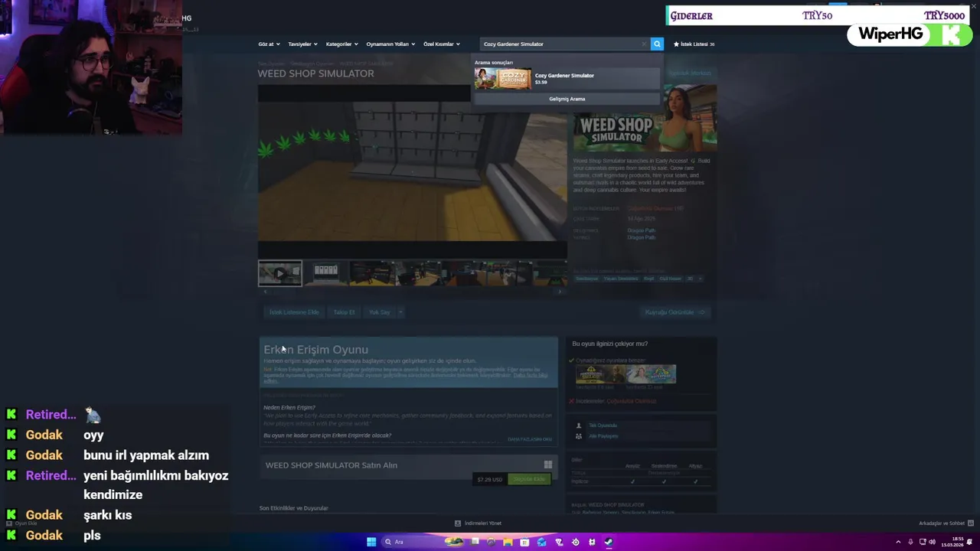Click Gelişmiş Arama button
This screenshot has width=980, height=551.
click(x=567, y=99)
